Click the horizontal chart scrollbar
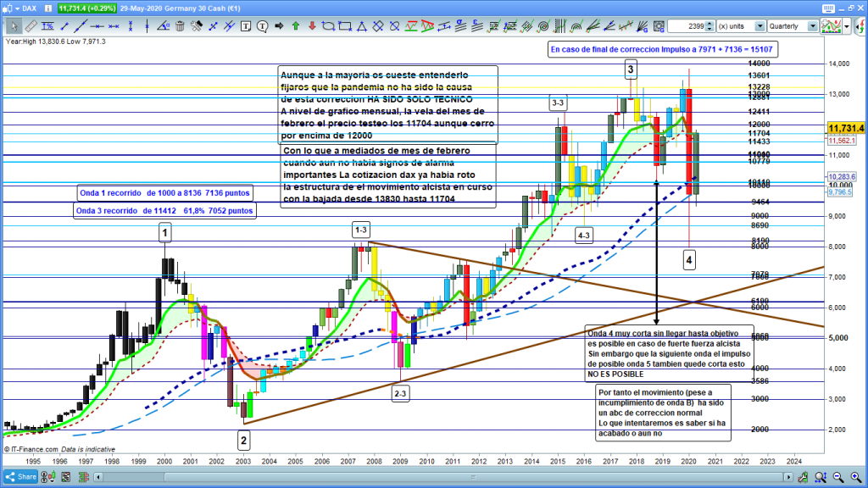 (x=339, y=477)
